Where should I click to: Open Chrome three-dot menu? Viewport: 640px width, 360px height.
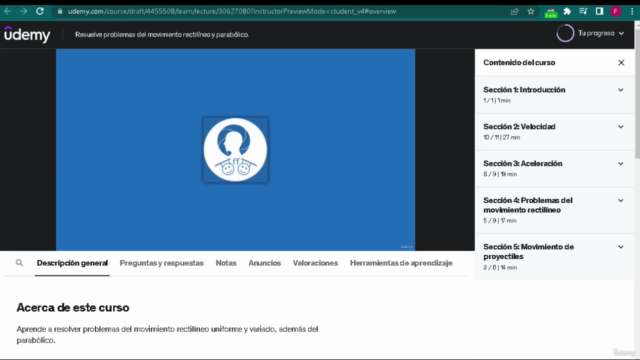[631, 11]
